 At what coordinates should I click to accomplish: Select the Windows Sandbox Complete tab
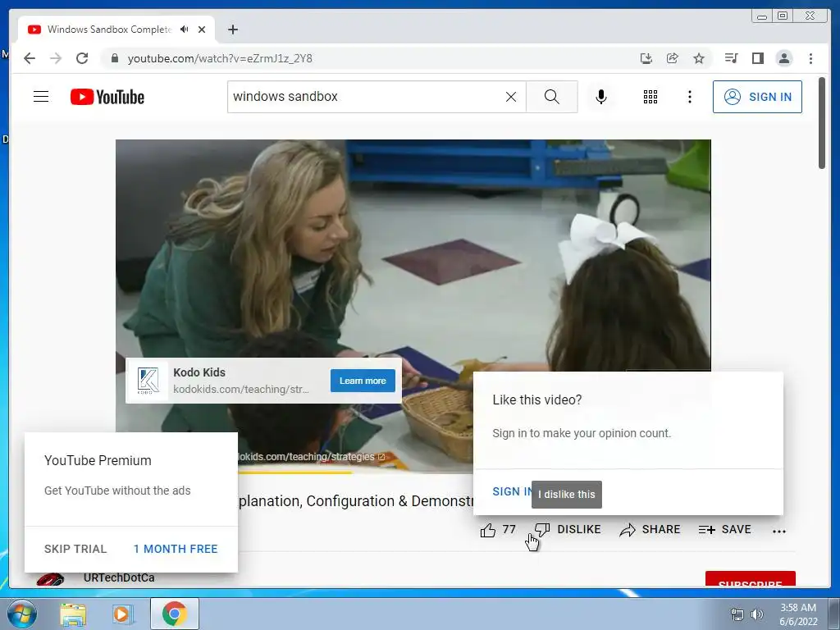tap(116, 30)
